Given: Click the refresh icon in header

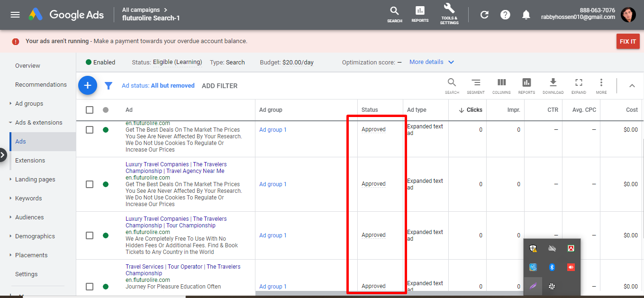Looking at the screenshot, I should tap(484, 15).
